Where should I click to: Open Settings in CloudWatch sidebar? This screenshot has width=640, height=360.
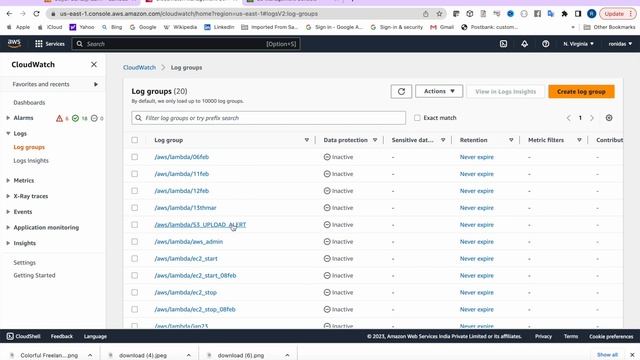(24, 262)
